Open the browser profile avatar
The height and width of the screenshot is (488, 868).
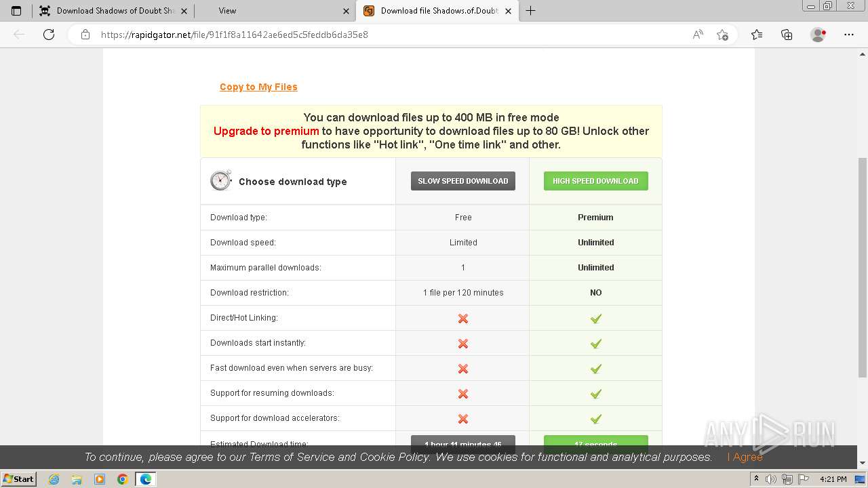click(818, 35)
